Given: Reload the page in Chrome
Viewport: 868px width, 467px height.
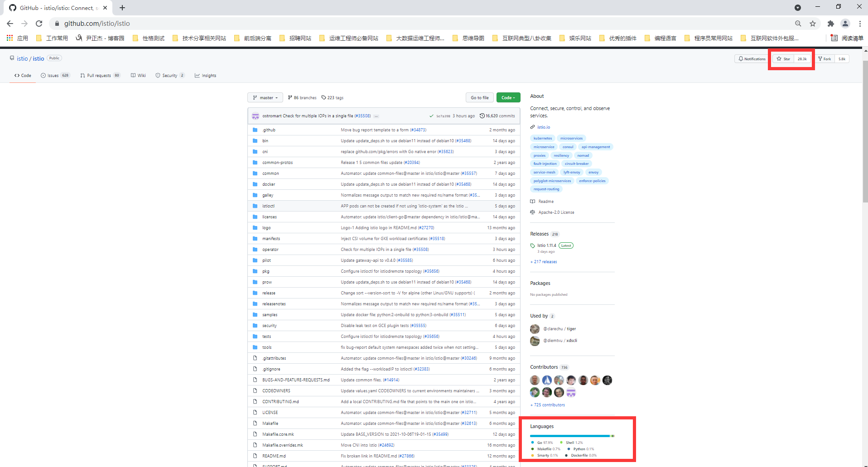Looking at the screenshot, I should pyautogui.click(x=39, y=24).
